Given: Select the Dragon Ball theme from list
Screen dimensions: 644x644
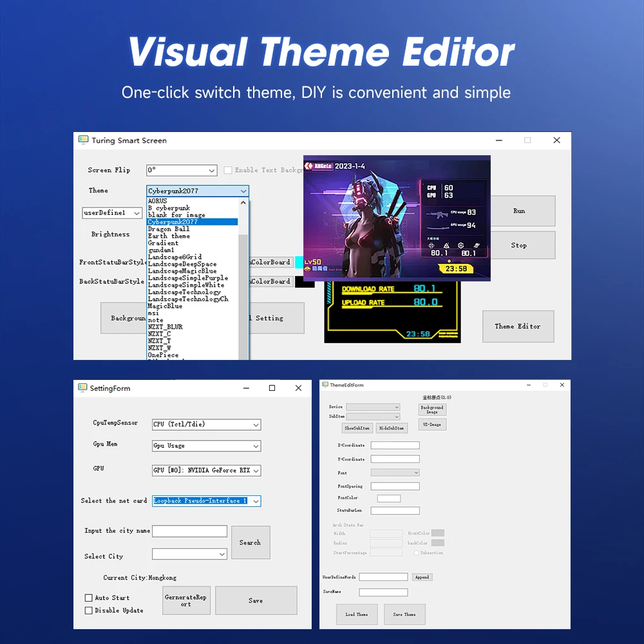Looking at the screenshot, I should coord(169,229).
